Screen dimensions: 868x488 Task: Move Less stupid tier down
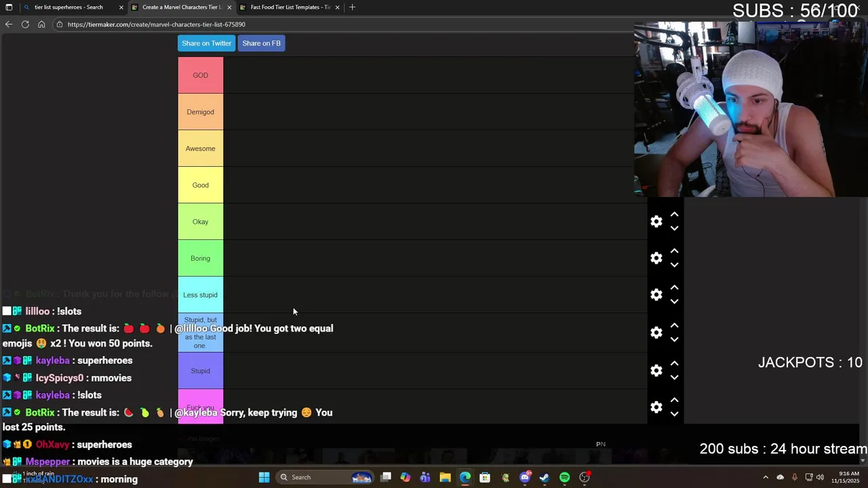[x=674, y=302]
